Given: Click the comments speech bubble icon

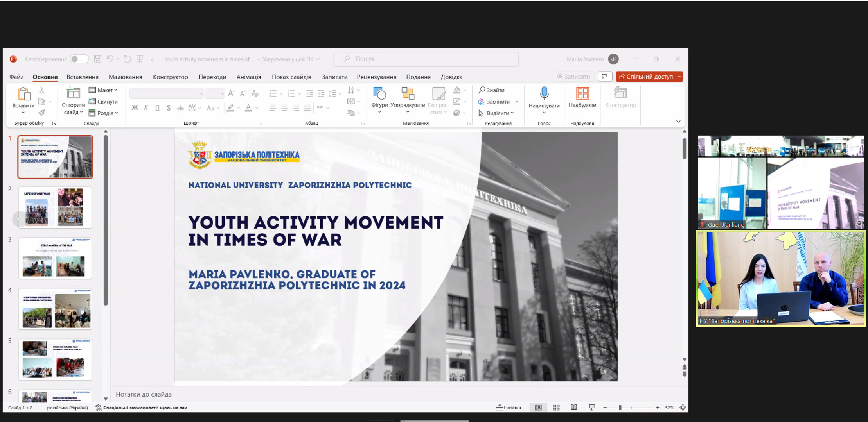Looking at the screenshot, I should pyautogui.click(x=604, y=77).
